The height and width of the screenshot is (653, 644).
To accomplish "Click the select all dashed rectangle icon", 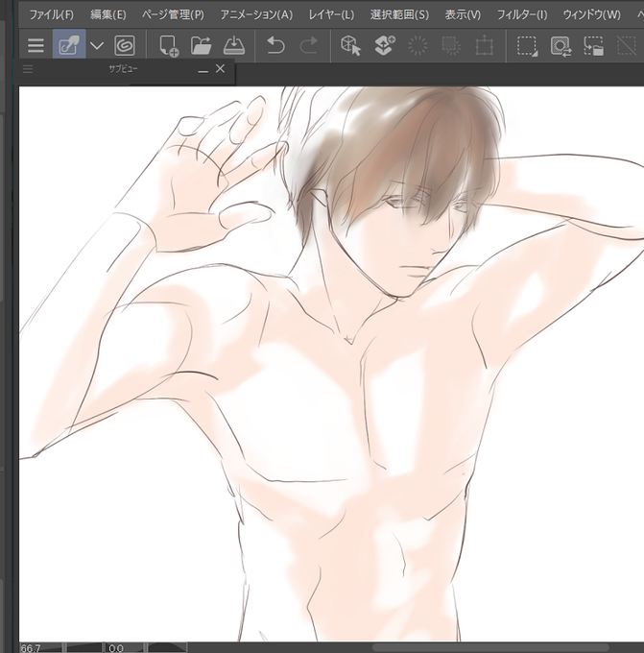I will [x=527, y=45].
